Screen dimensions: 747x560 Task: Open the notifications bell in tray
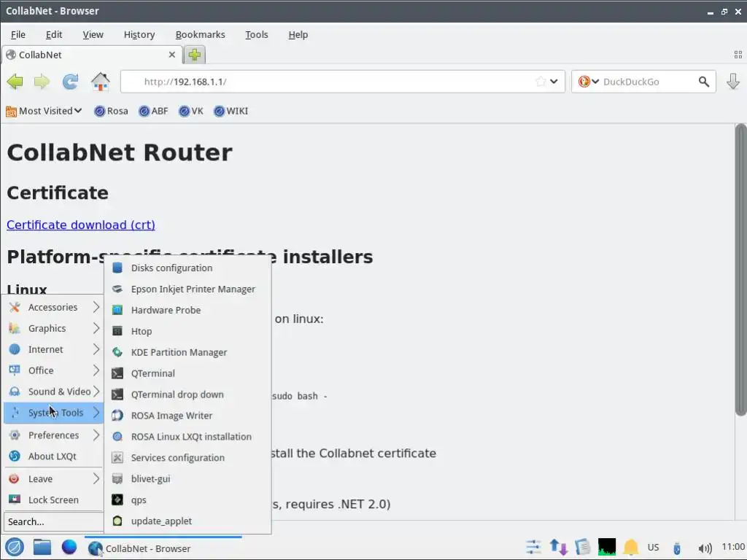(x=631, y=548)
